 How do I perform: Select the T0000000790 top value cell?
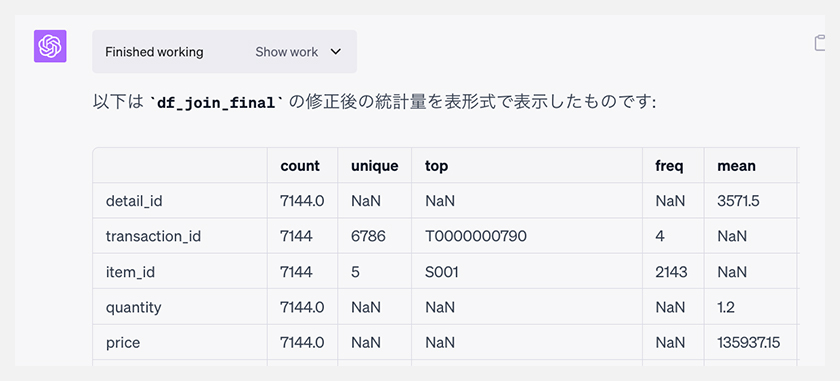pyautogui.click(x=476, y=236)
